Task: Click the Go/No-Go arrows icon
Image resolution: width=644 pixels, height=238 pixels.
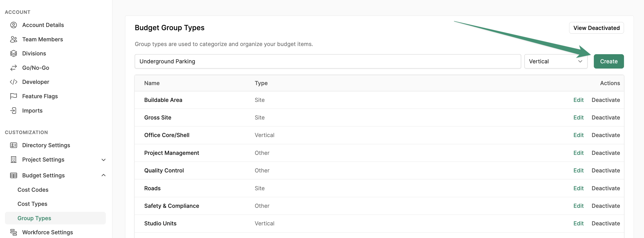Action: [x=14, y=68]
